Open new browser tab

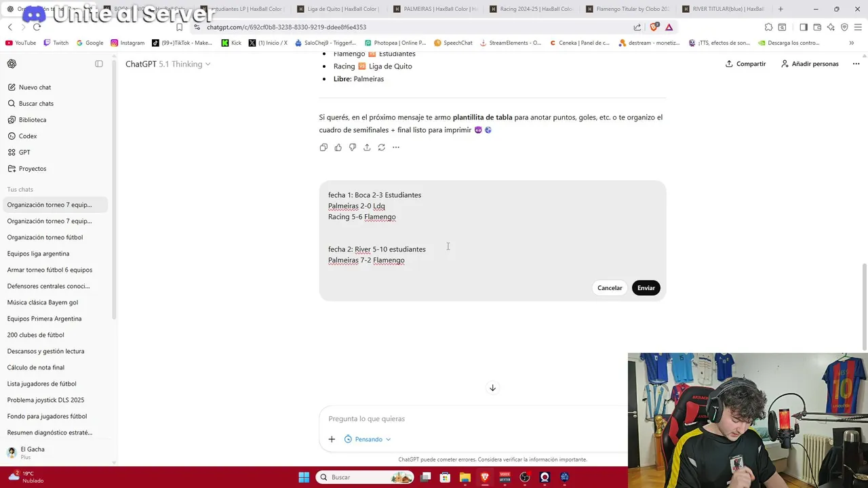click(781, 9)
